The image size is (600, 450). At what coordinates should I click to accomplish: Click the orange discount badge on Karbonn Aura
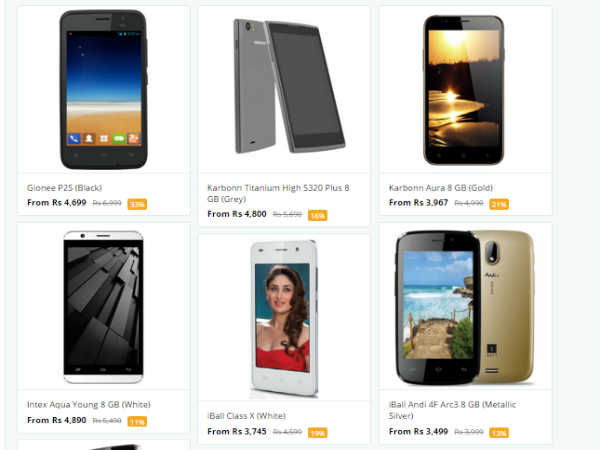click(499, 204)
